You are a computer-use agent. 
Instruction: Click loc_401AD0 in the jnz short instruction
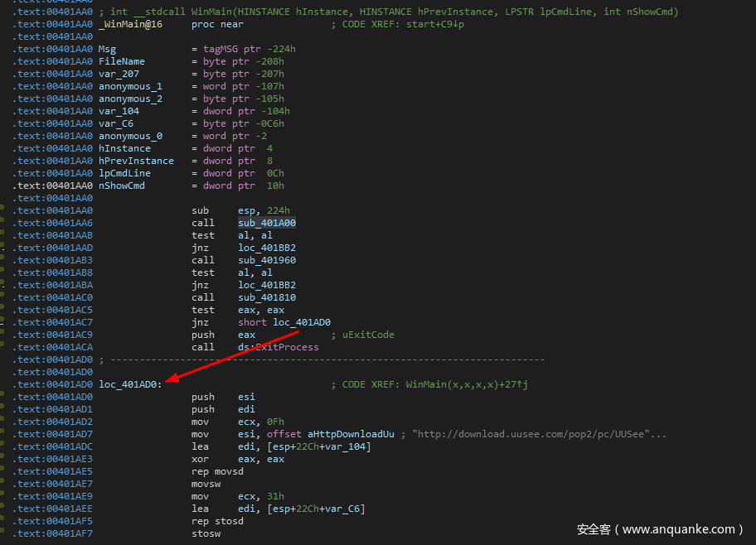(302, 322)
